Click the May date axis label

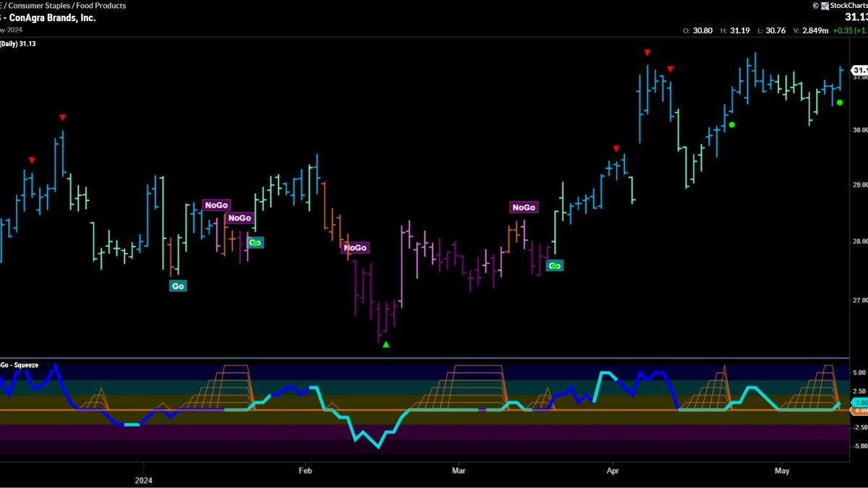pos(782,471)
